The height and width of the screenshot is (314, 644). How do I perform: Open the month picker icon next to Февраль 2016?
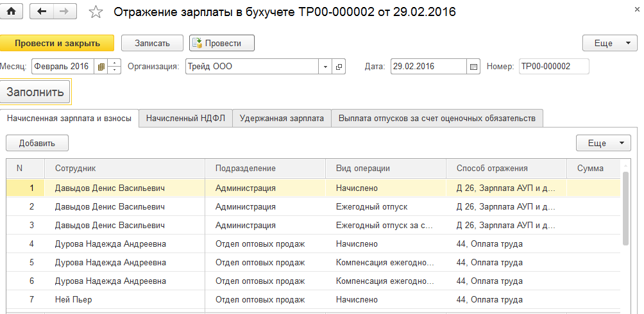click(x=101, y=67)
